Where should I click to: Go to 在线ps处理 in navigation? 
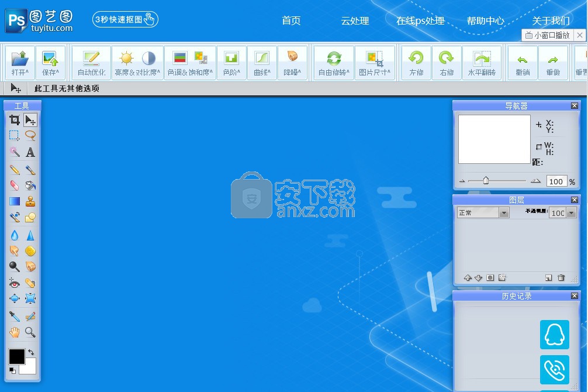click(420, 21)
